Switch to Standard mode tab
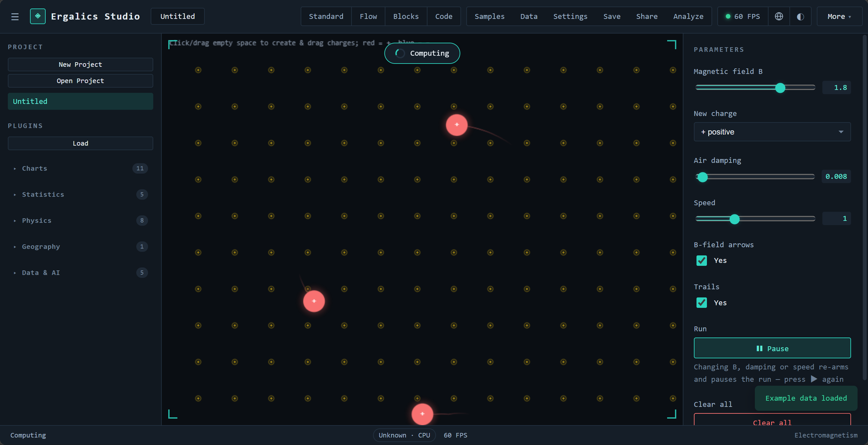 click(326, 16)
